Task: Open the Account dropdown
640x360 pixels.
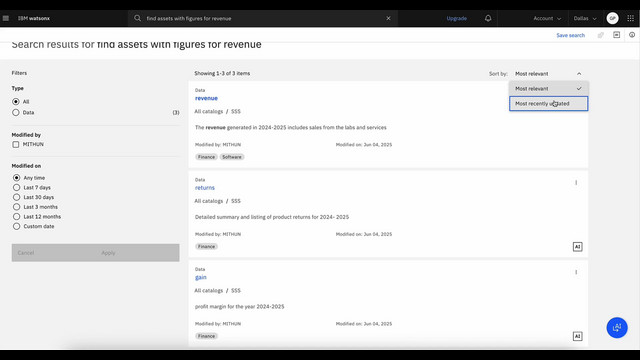Action: [x=547, y=18]
